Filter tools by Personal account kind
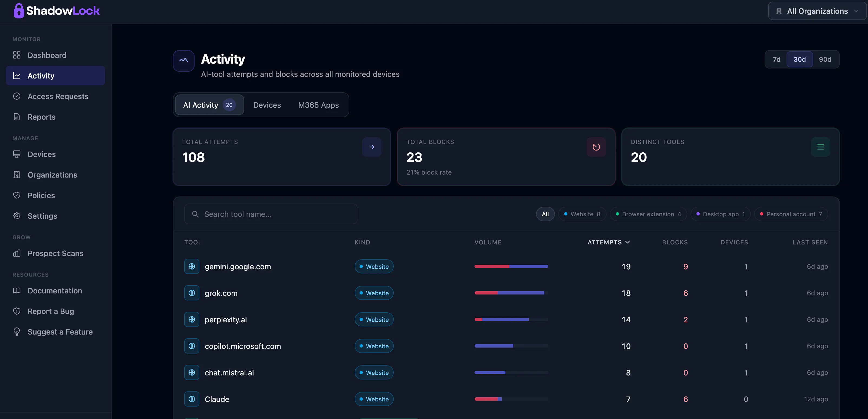This screenshot has width=868, height=419. (x=791, y=214)
